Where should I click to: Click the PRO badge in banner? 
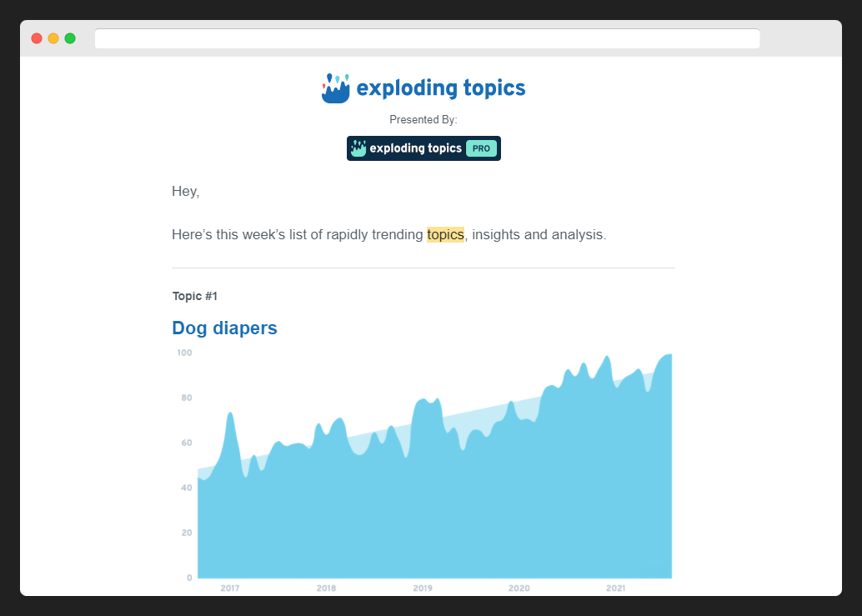(481, 148)
